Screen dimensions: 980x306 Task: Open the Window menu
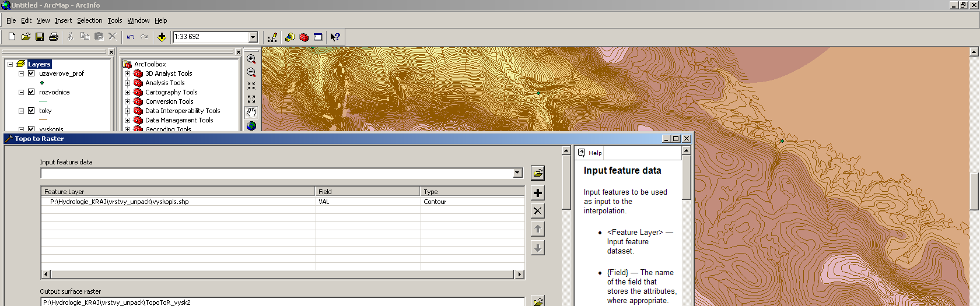click(x=138, y=20)
